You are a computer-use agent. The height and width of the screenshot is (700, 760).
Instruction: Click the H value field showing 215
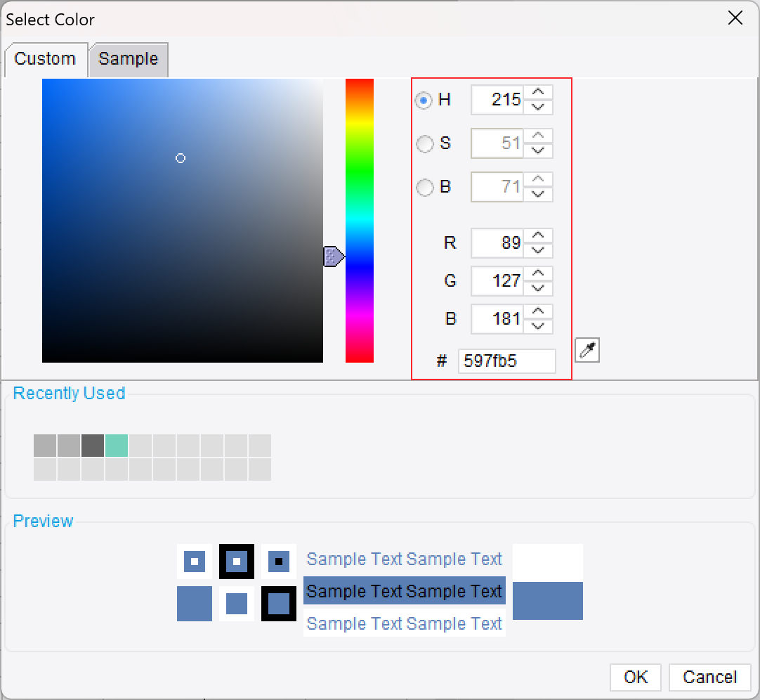pos(497,100)
